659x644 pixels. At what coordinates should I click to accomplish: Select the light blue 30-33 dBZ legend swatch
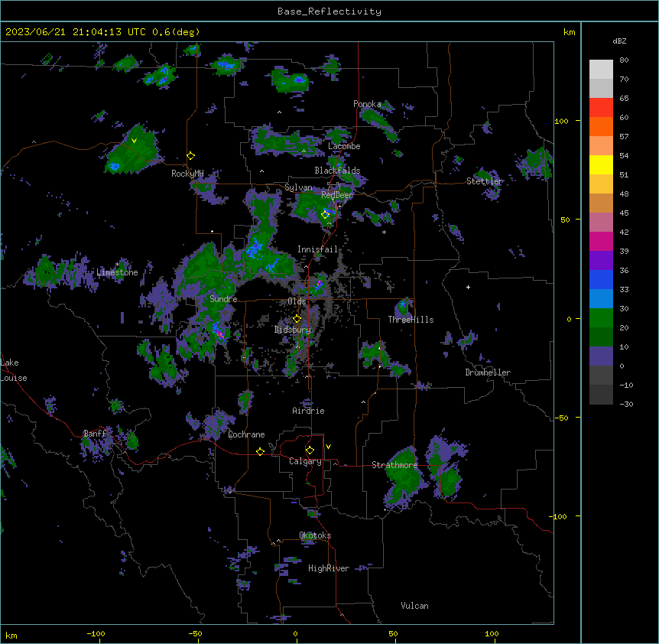point(601,299)
